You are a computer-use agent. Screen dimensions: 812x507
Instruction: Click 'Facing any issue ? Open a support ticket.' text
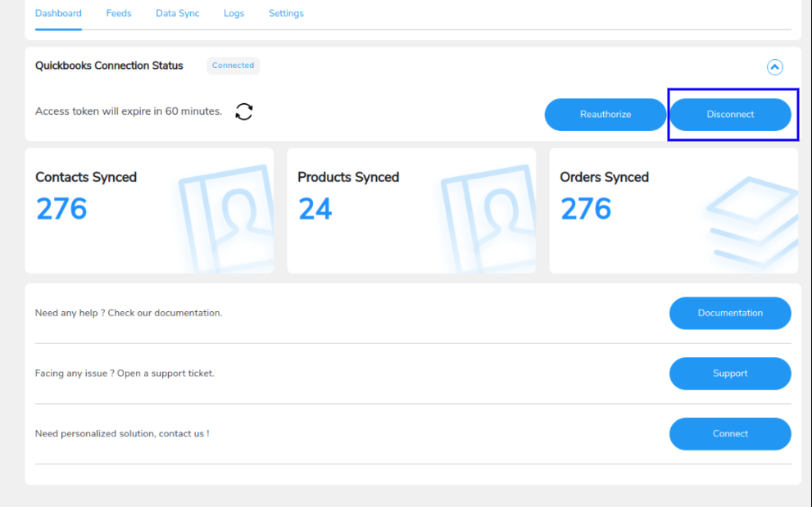(125, 373)
